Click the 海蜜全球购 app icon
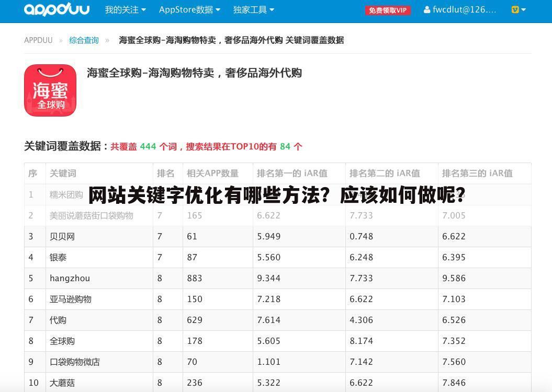The height and width of the screenshot is (392, 552). 50,90
